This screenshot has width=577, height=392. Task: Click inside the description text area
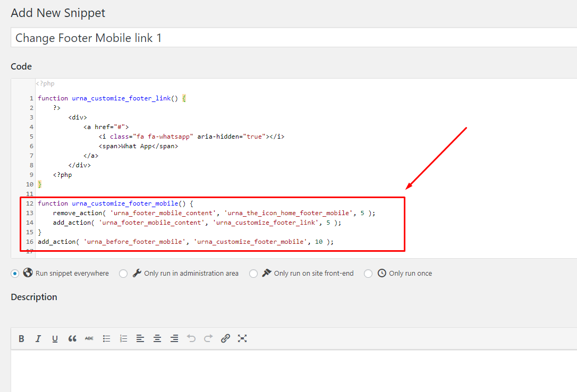(x=294, y=371)
